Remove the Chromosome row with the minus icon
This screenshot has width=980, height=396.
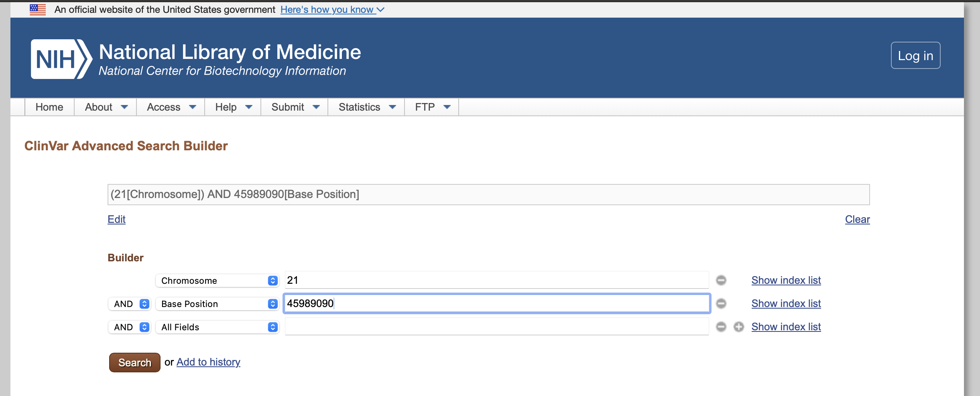(x=721, y=280)
